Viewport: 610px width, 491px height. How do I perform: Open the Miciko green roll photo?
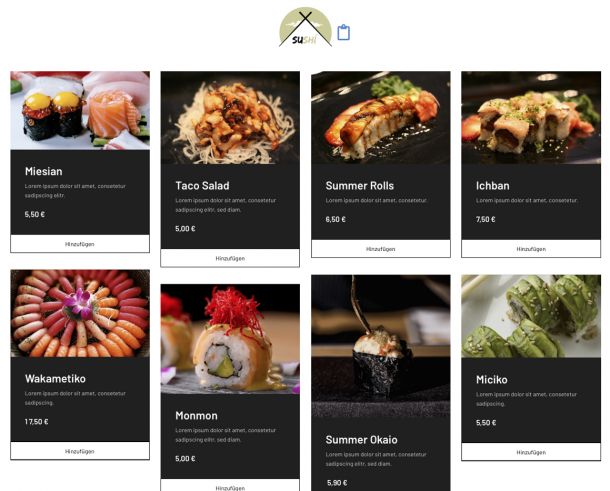(531, 316)
